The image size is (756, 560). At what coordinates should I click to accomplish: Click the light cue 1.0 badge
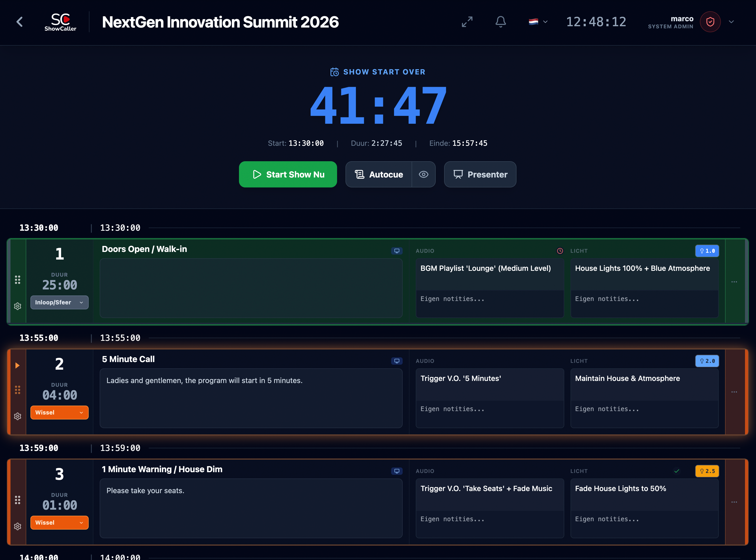coord(707,251)
